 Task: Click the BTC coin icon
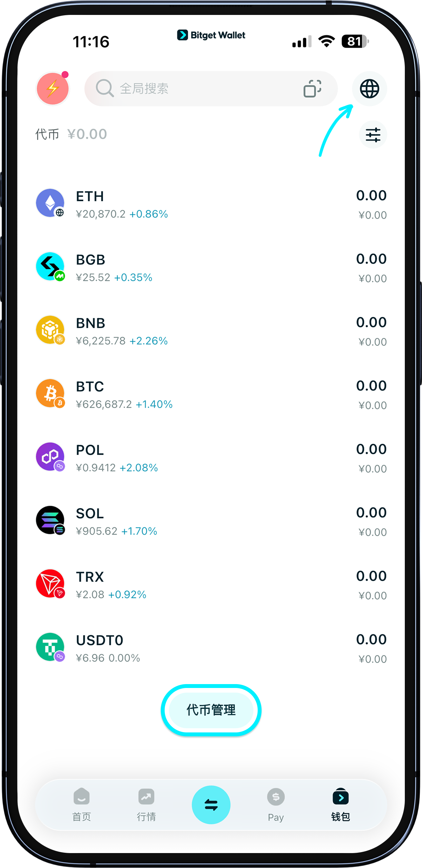(x=51, y=393)
